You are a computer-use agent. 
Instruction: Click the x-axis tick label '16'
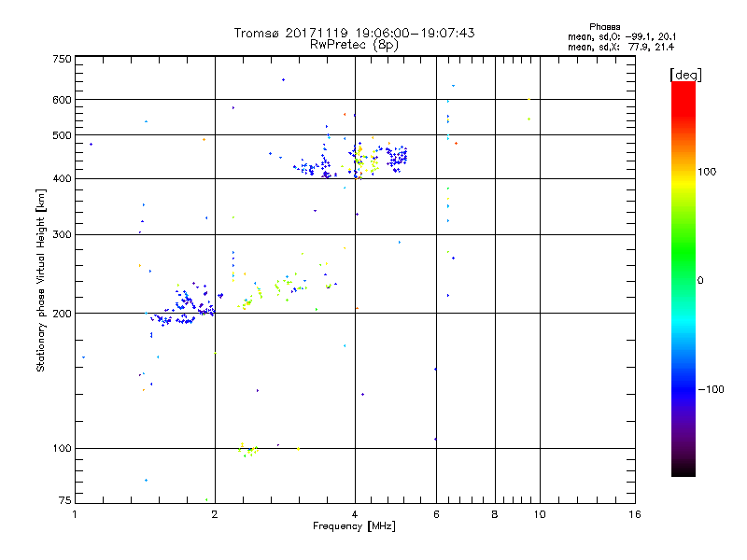635,514
